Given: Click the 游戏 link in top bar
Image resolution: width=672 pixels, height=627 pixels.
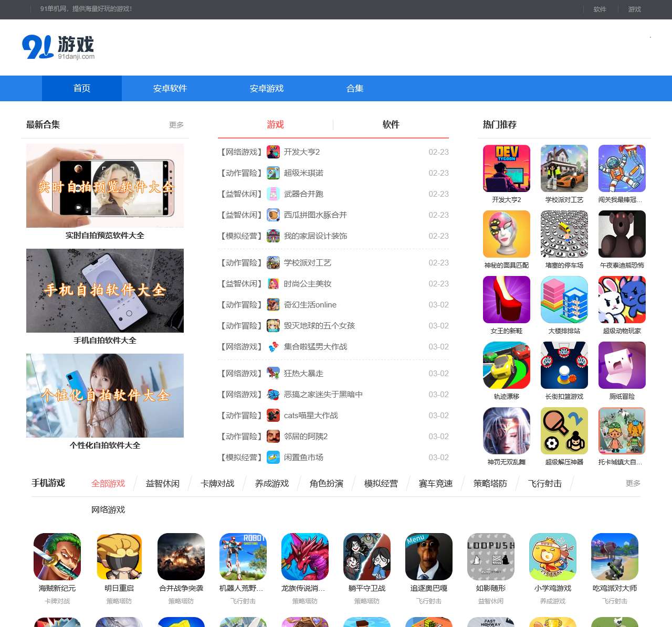Looking at the screenshot, I should pos(635,9).
